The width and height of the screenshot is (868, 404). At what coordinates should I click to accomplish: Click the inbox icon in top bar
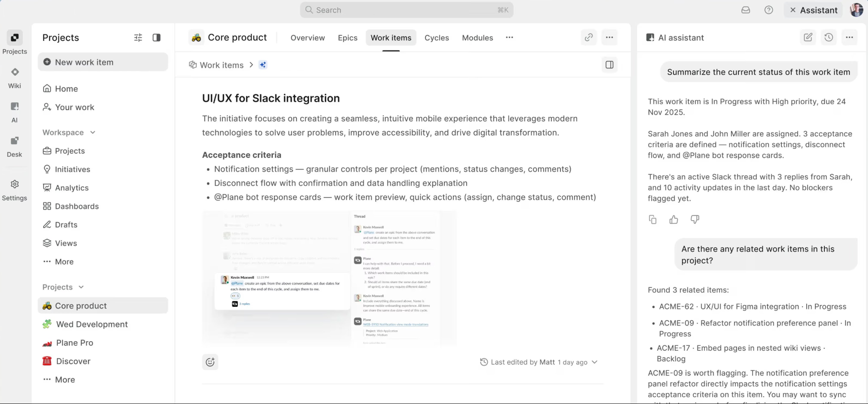[x=745, y=10]
